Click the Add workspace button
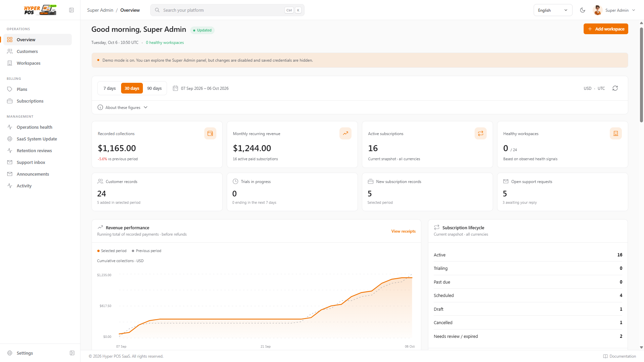 [606, 29]
